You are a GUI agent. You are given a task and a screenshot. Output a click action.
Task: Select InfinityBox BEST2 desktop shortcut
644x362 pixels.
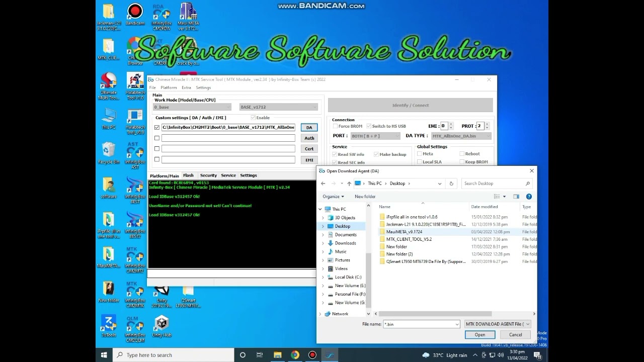pyautogui.click(x=135, y=225)
